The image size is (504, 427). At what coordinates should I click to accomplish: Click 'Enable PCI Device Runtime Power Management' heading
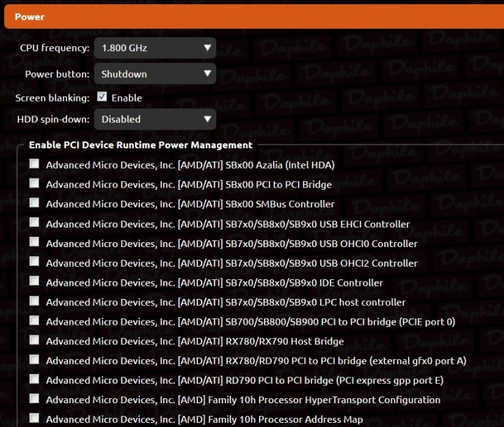[141, 145]
